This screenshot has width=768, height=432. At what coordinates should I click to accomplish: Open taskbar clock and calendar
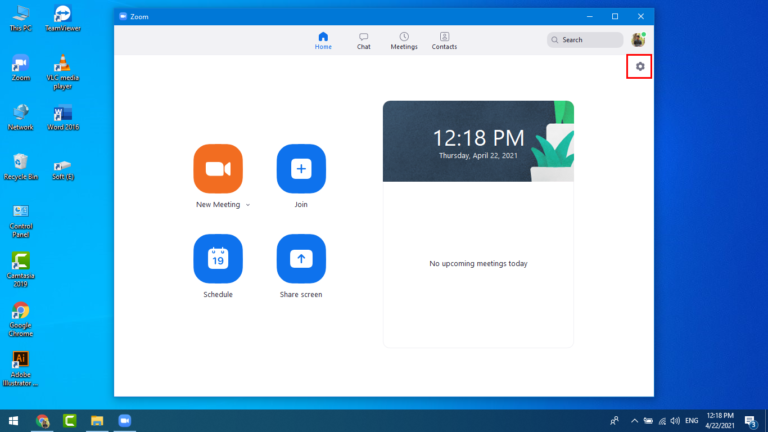click(x=720, y=421)
